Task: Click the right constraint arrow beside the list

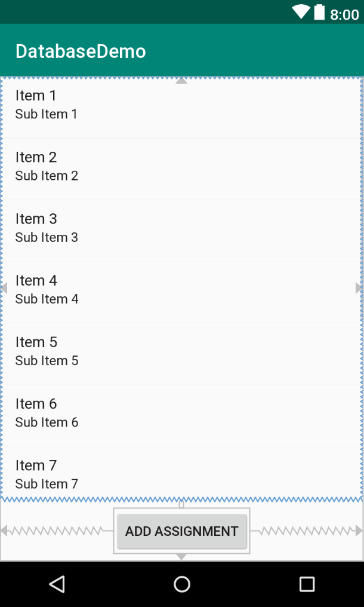Action: click(360, 288)
